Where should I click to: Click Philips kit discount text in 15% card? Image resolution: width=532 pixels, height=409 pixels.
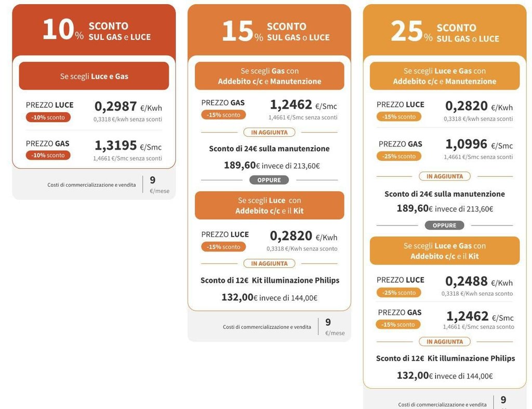270,280
